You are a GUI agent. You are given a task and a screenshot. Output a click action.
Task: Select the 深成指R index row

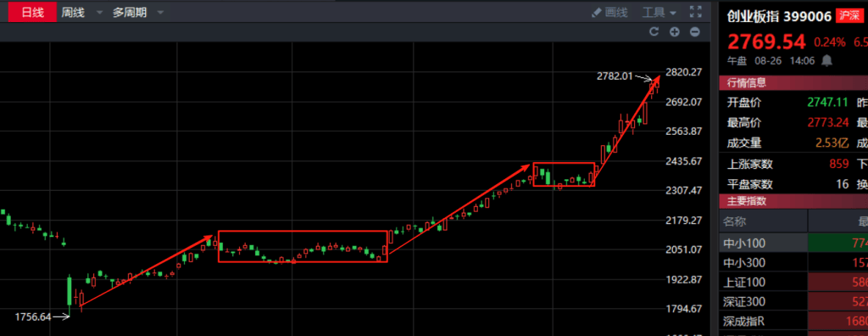793,322
